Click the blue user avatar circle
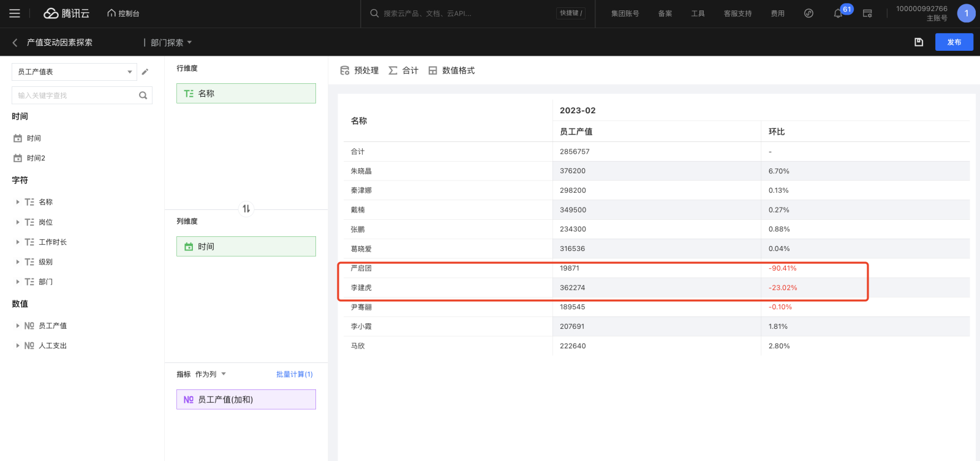This screenshot has width=980, height=461. 967,13
